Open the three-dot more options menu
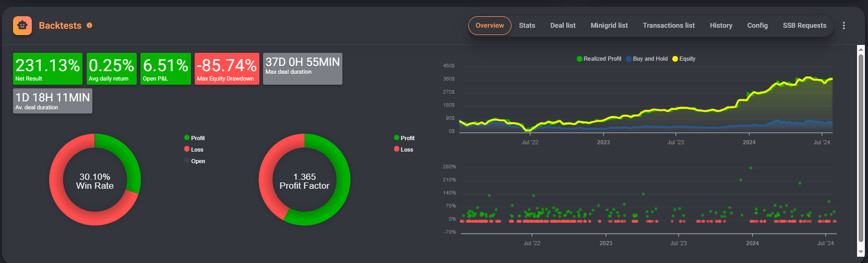 pyautogui.click(x=843, y=26)
